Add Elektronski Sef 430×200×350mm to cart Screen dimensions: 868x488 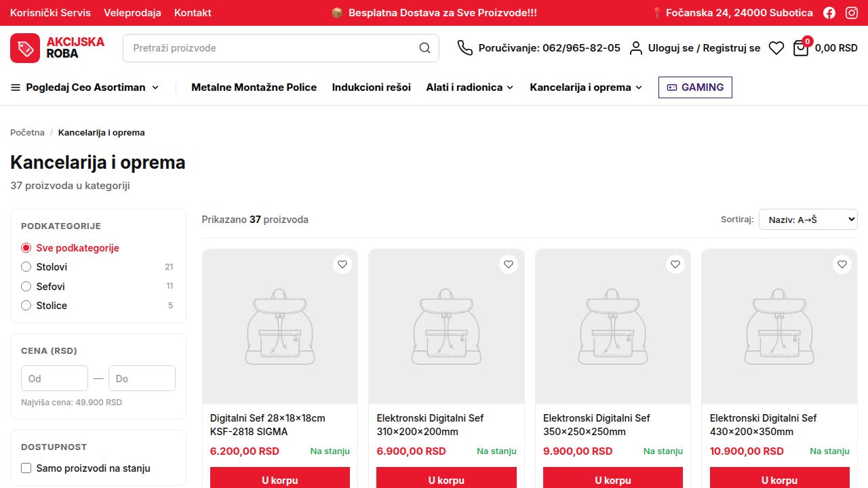tap(780, 478)
